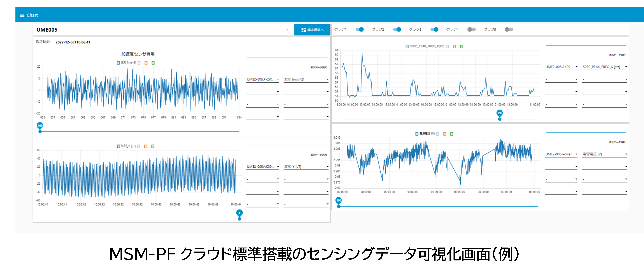This screenshot has height=267, width=644.
Task: Open the SPEC_PEAK_FREQ_X [Hz] data dropdown
Action: [605, 67]
